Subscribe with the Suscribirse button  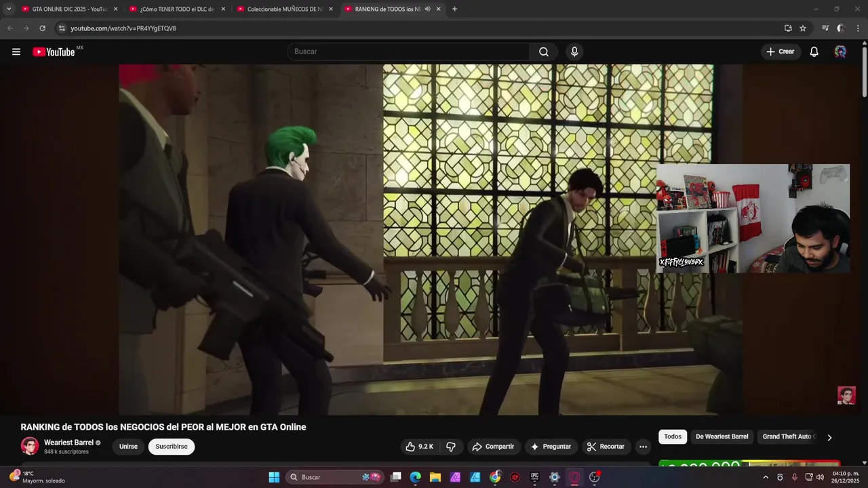point(172,447)
